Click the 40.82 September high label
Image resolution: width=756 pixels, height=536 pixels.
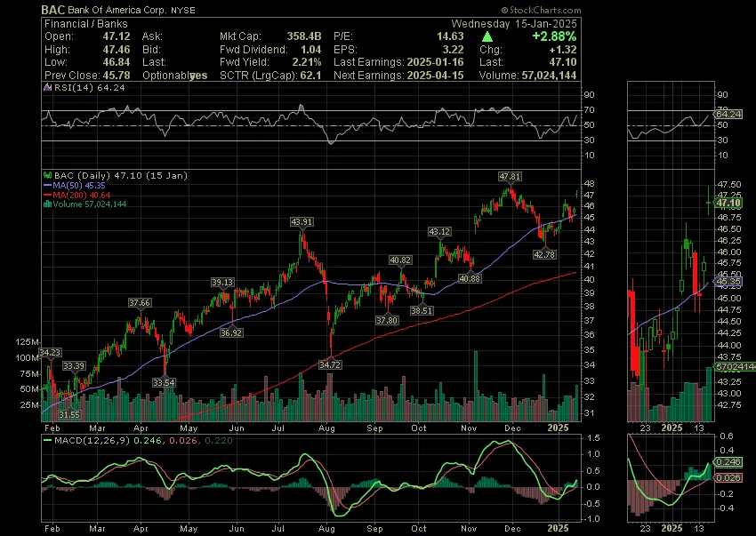pos(400,260)
